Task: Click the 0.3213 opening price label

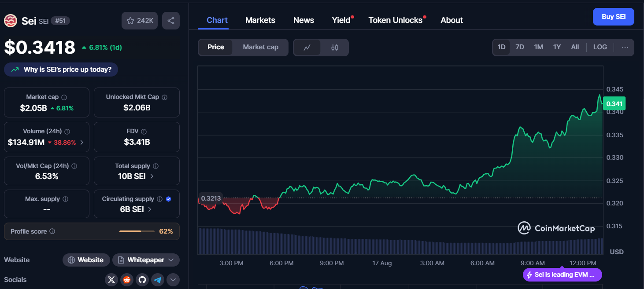Action: pos(211,198)
